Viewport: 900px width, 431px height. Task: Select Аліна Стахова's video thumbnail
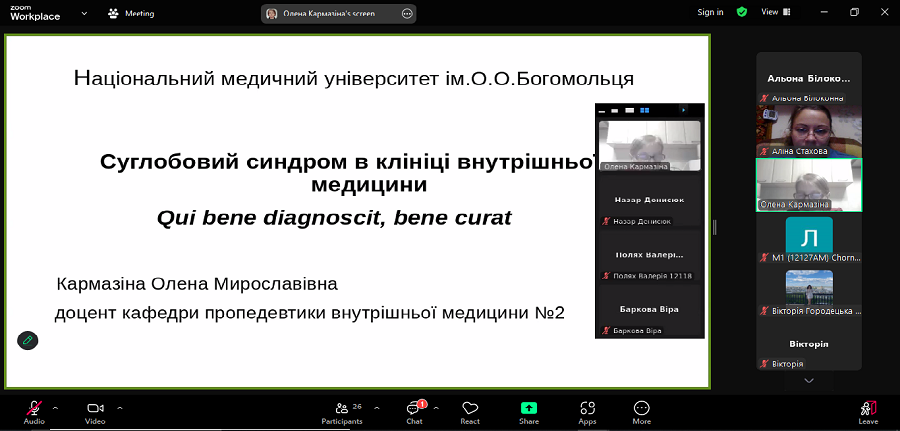808,127
